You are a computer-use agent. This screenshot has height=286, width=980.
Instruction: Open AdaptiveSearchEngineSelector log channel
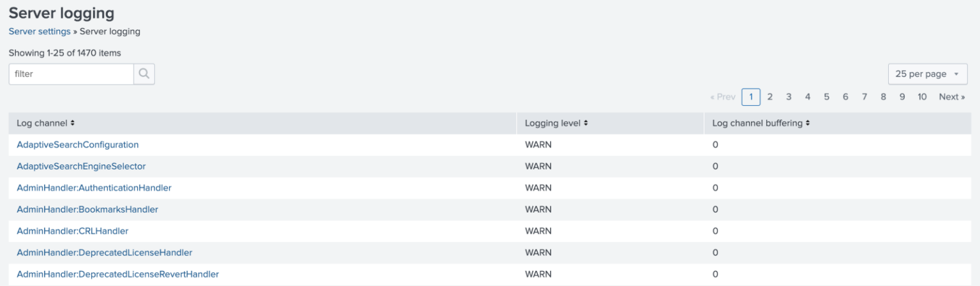pyautogui.click(x=81, y=166)
